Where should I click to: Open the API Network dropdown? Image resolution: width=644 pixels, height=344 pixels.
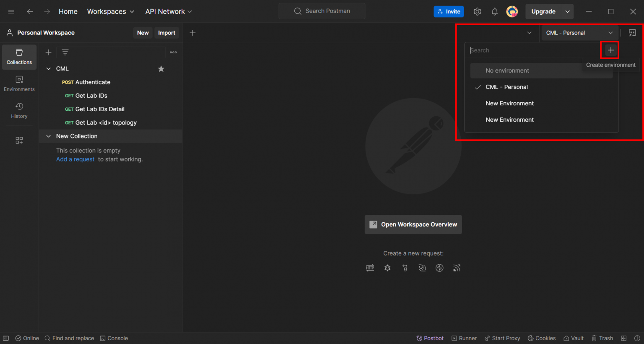coord(168,11)
